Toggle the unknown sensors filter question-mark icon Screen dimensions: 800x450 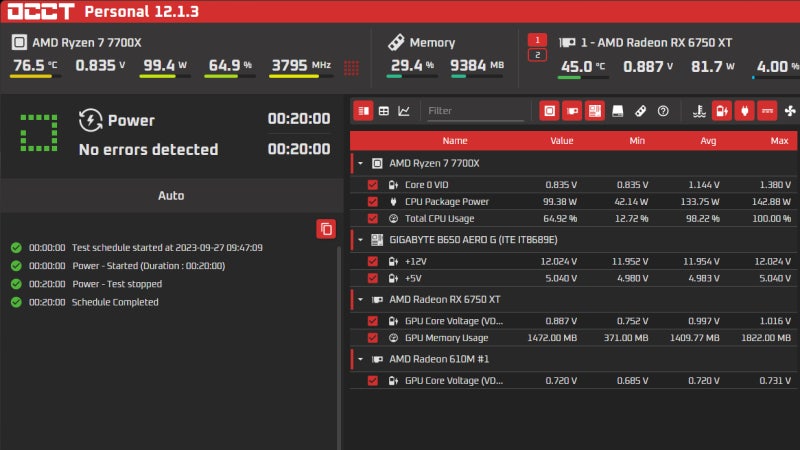(x=663, y=111)
